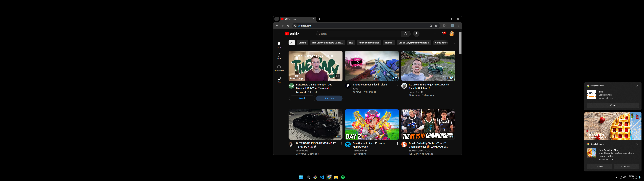
Task: Click the Create video icon
Action: [x=435, y=34]
